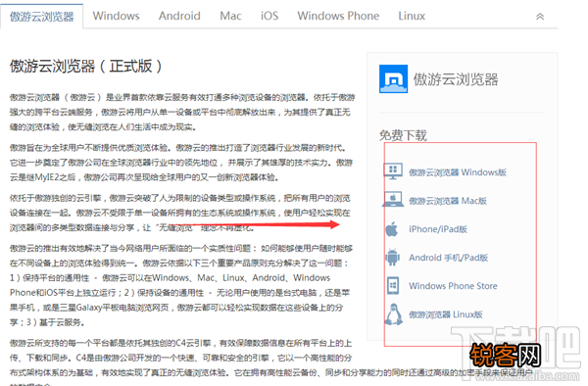Download 傲游云浏览器 Mac版
588x386 pixels.
pos(448,201)
